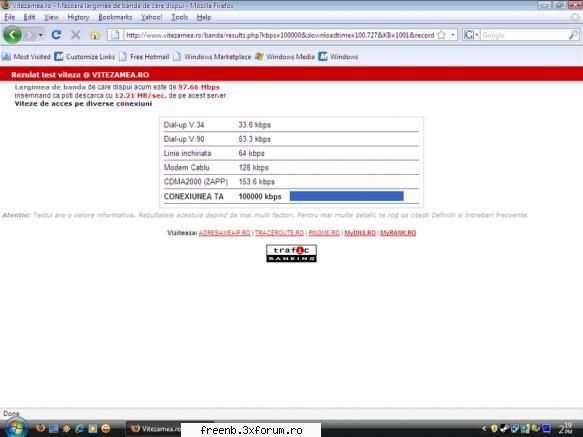Click the 128 kbps value
Viewport: 583px width, 437px height.
pyautogui.click(x=254, y=167)
